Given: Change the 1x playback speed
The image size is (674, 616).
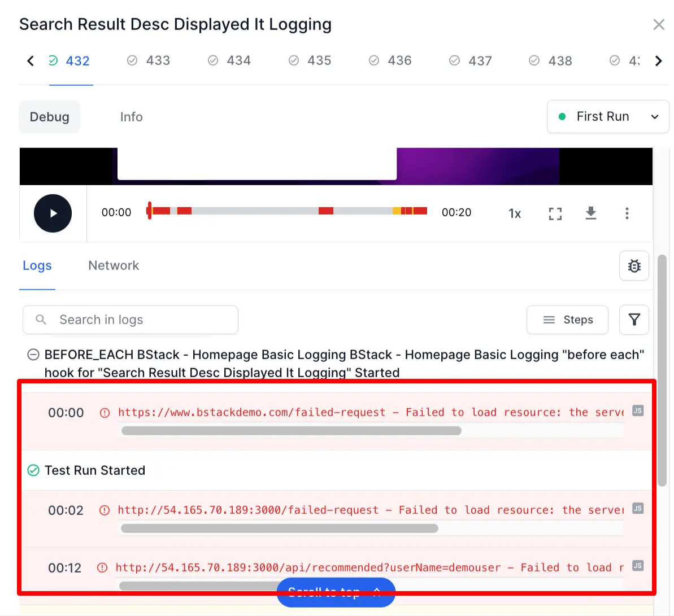Looking at the screenshot, I should click(514, 213).
